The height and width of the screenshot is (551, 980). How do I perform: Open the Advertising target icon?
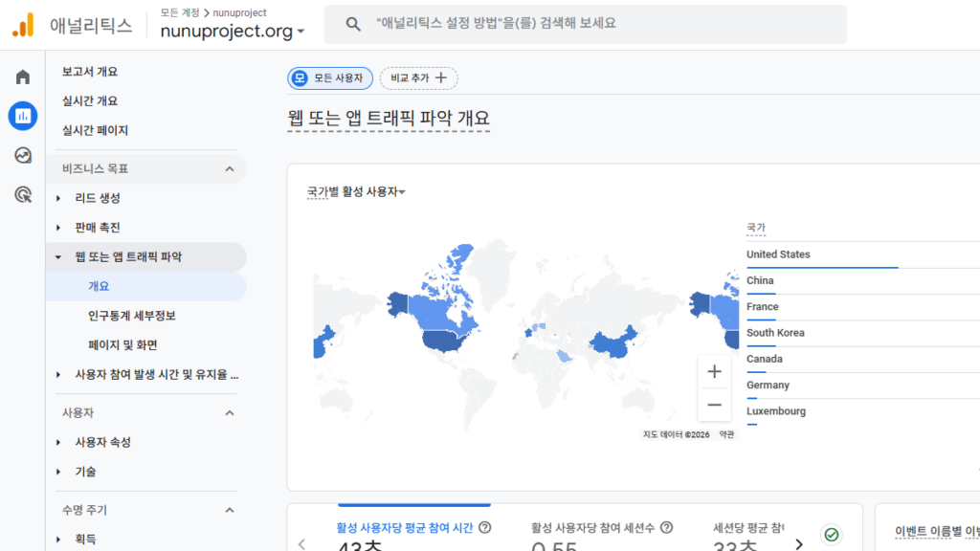point(23,194)
